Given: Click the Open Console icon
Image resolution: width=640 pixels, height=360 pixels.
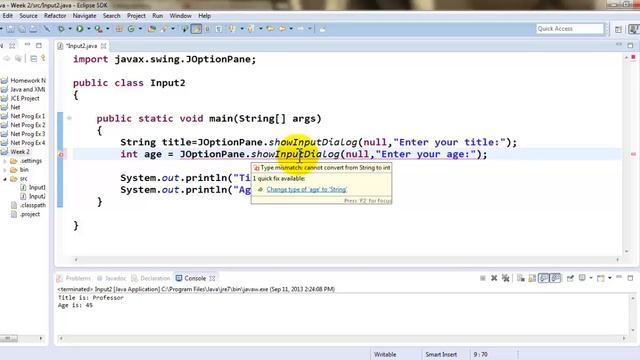Looking at the screenshot, I should pyautogui.click(x=601, y=278).
